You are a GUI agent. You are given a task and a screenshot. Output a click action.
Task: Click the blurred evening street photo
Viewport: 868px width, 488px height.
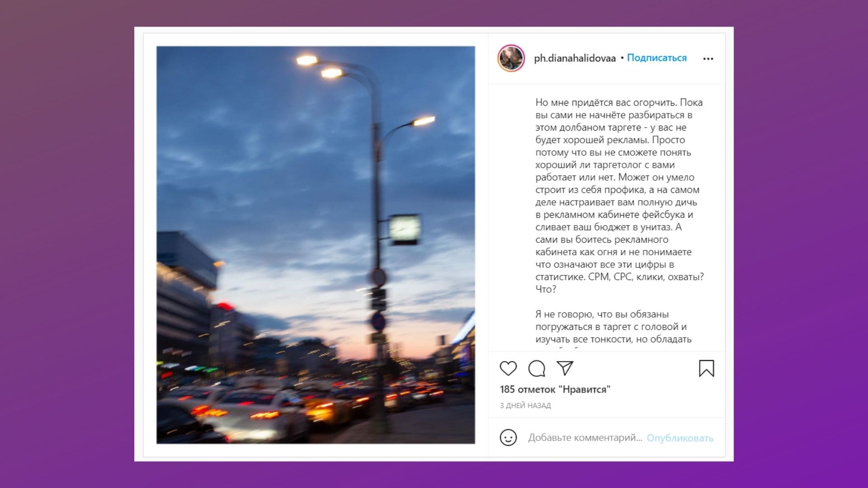click(x=316, y=245)
